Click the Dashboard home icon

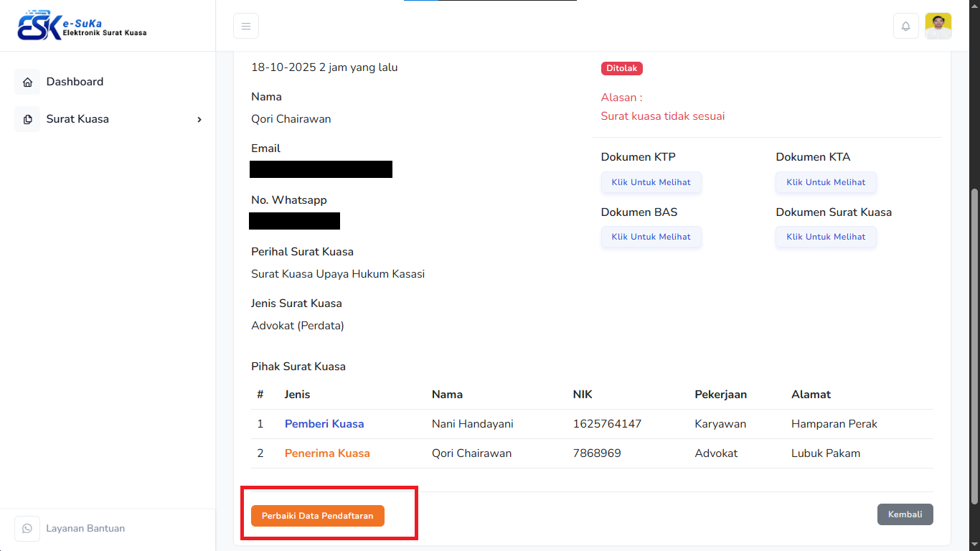[x=27, y=82]
